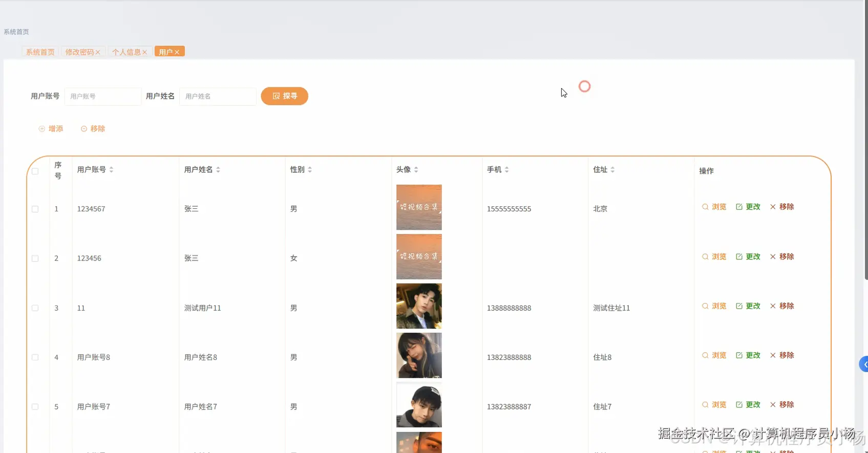Close the 修改密码 tab via its X
This screenshot has height=453, width=868.
pyautogui.click(x=98, y=52)
